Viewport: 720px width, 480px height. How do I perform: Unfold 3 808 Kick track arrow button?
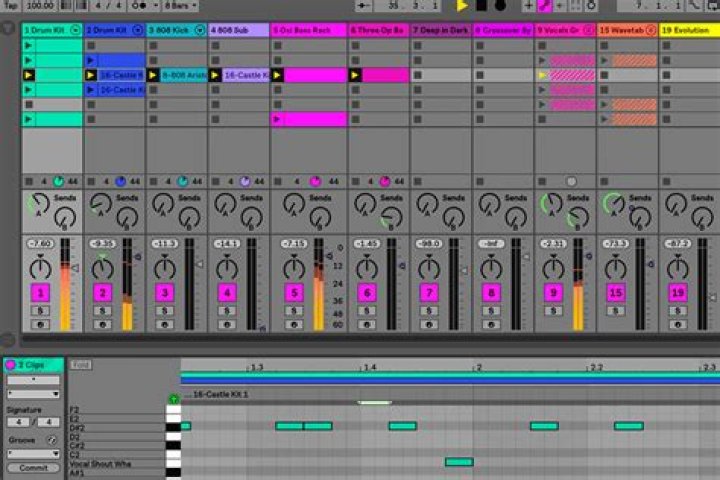coord(200,30)
